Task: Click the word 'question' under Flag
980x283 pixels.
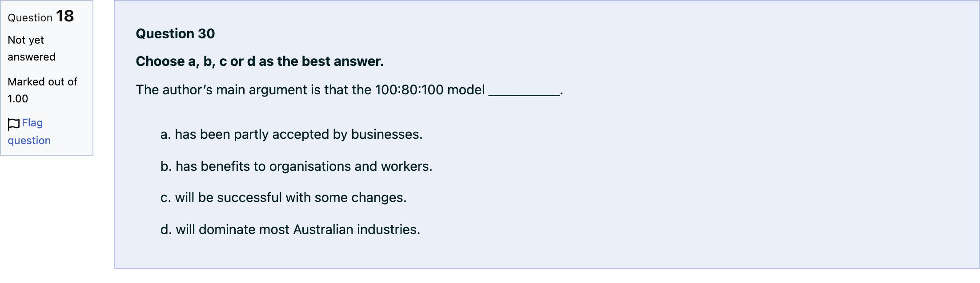Action: click(29, 141)
